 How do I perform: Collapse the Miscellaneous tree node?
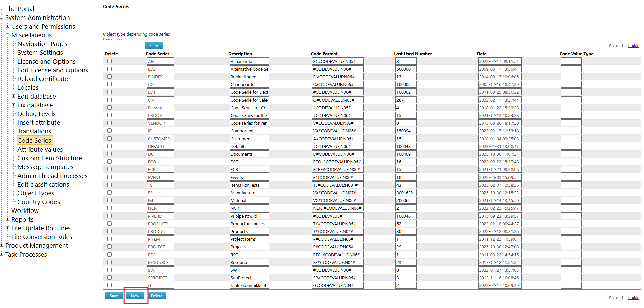click(x=7, y=35)
